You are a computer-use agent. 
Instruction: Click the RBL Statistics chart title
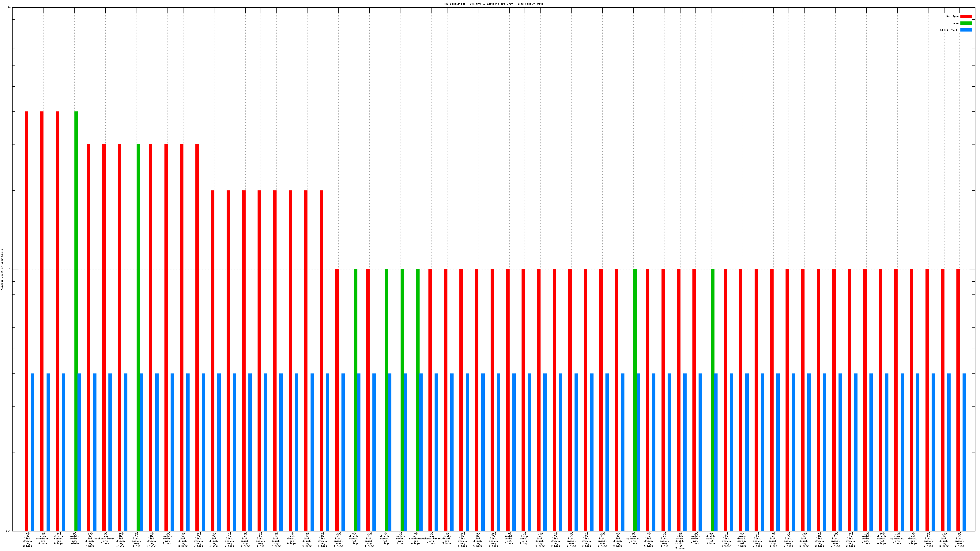click(x=493, y=4)
